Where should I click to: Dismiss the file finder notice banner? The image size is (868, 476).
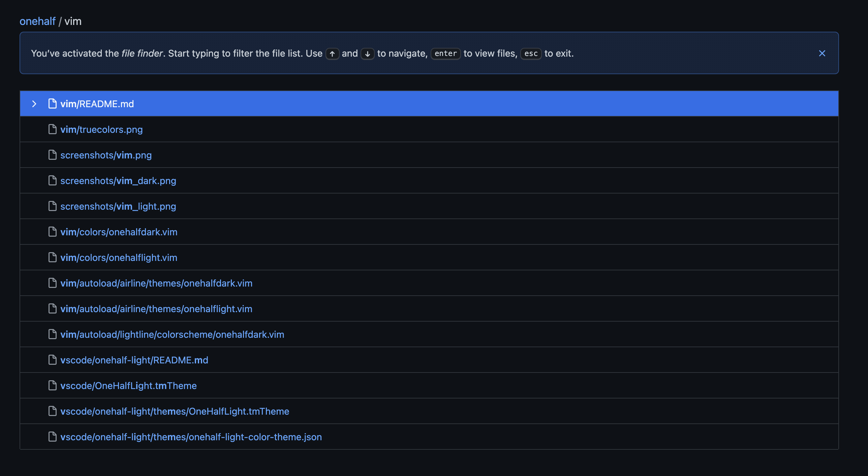[x=822, y=53]
